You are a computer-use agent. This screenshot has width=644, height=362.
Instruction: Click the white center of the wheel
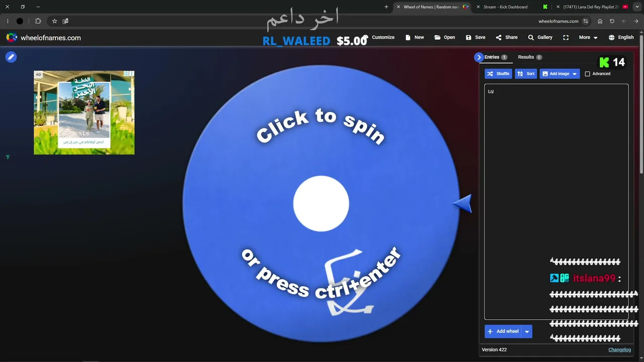point(321,204)
